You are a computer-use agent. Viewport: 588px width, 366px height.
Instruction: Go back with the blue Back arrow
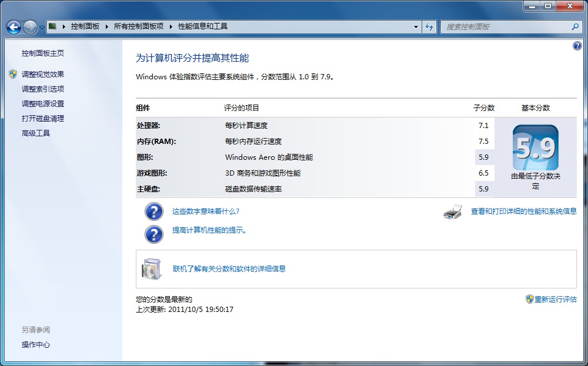click(x=14, y=27)
